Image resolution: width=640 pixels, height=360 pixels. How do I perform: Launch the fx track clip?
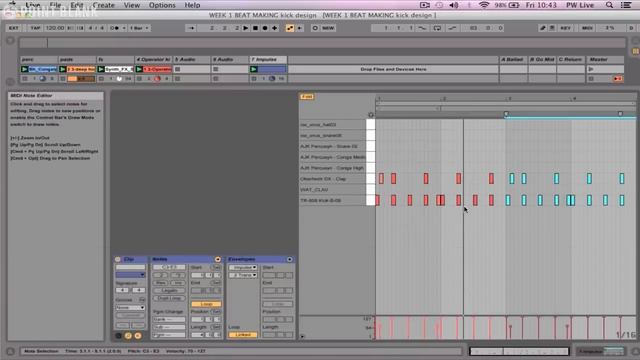click(x=101, y=69)
